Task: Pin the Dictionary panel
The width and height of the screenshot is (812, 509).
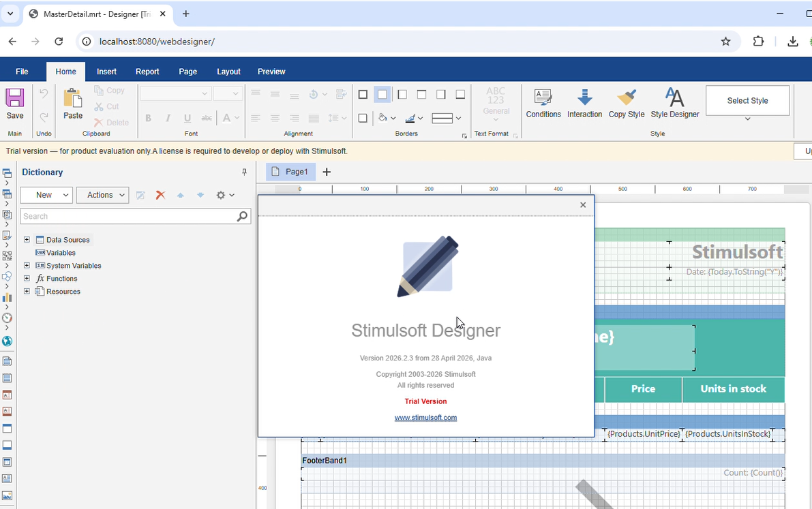Action: point(245,172)
